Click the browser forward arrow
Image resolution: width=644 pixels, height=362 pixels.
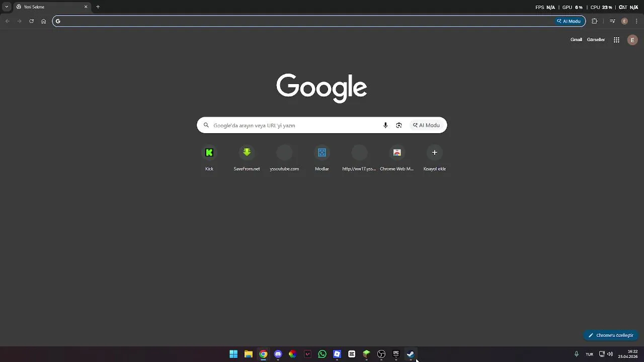click(x=19, y=21)
